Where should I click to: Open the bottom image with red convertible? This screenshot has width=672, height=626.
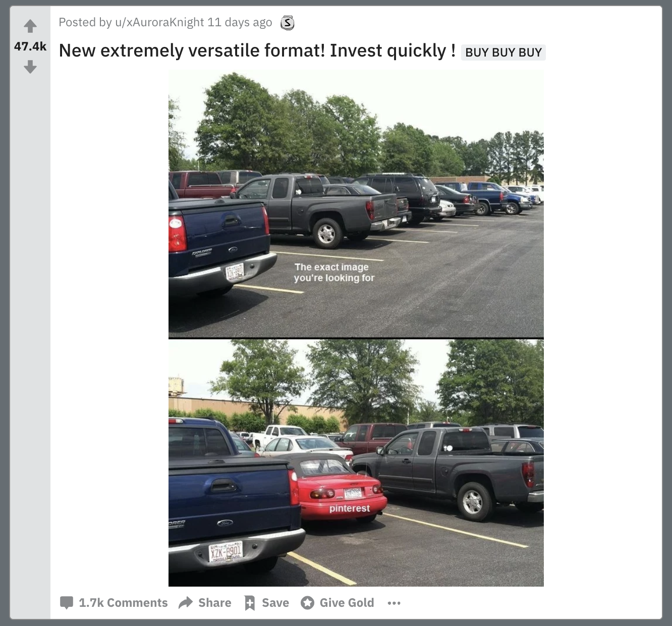pos(356,463)
